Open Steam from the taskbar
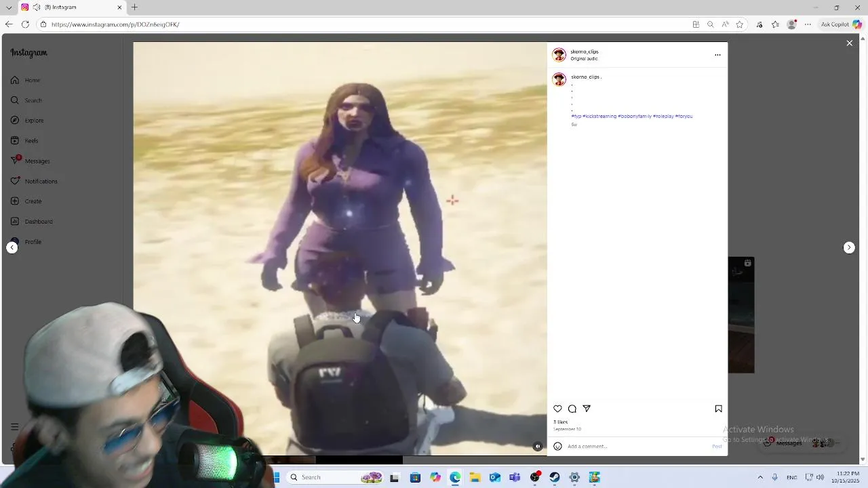 (555, 478)
